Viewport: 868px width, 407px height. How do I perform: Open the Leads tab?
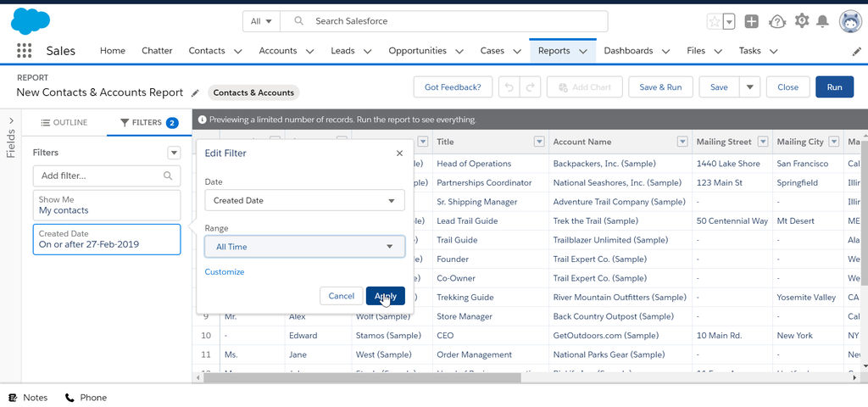point(342,50)
